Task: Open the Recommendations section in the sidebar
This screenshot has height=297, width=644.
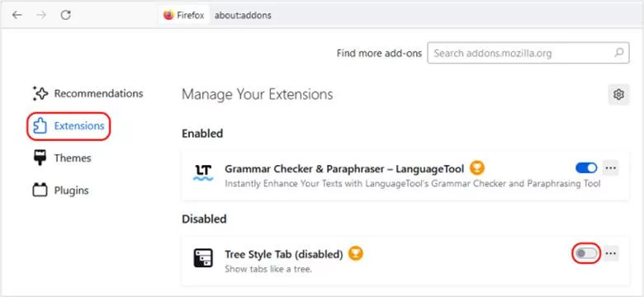Action: click(x=88, y=93)
